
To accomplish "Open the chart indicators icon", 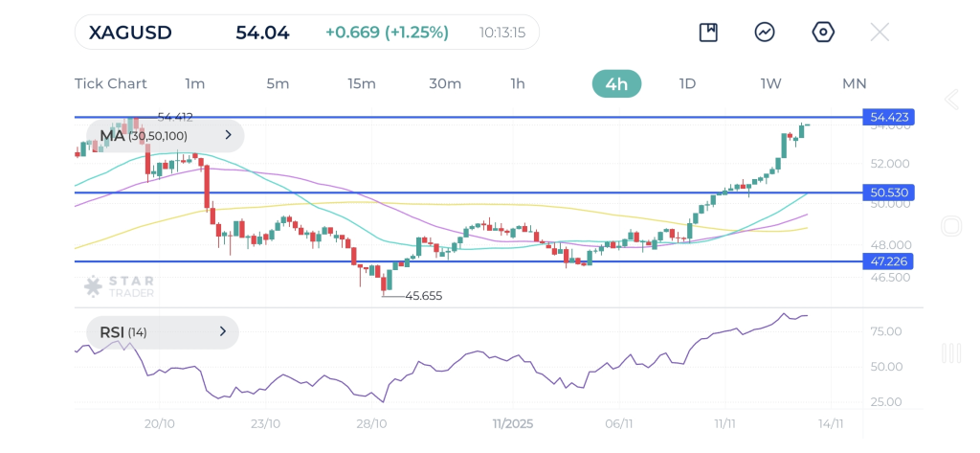I will coord(765,33).
